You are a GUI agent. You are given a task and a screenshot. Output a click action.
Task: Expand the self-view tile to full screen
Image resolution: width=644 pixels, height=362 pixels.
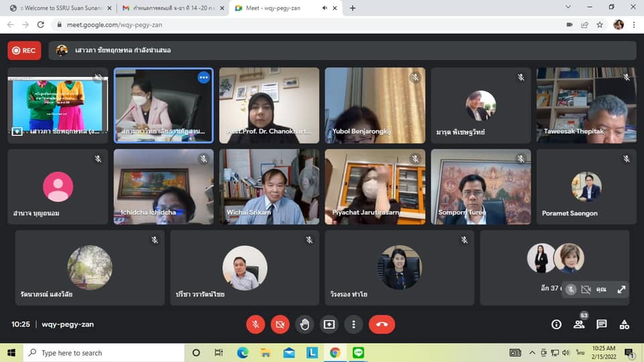621,290
